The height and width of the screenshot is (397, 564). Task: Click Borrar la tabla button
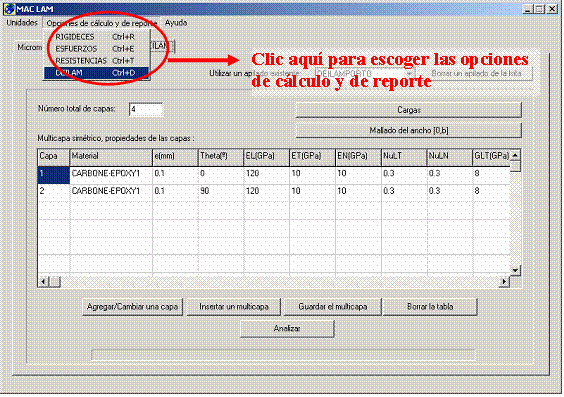[430, 307]
